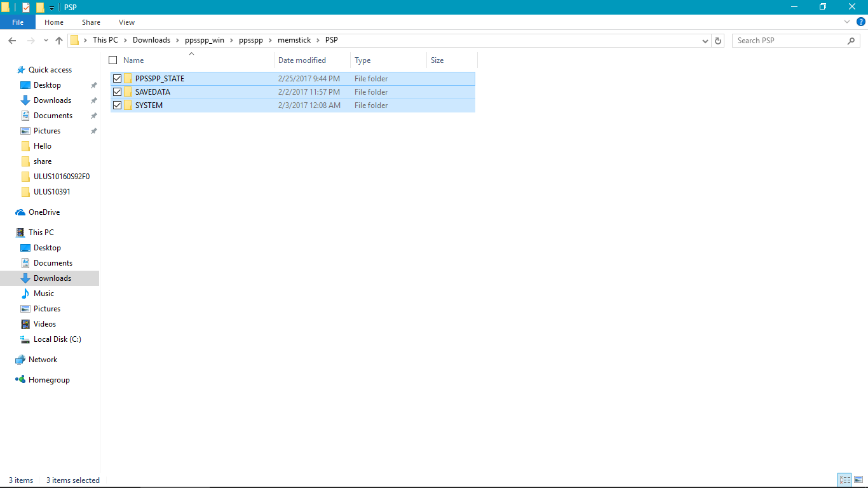Open the address bar history dropdown

pyautogui.click(x=705, y=41)
